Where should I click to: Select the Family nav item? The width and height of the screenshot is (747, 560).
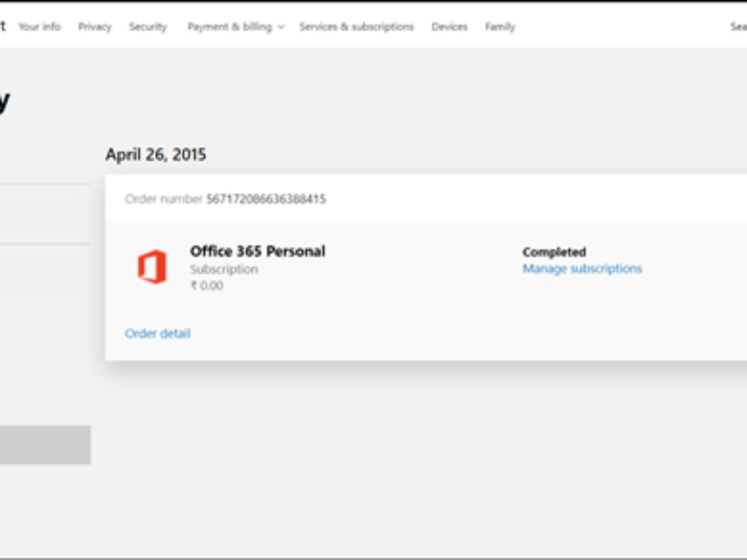[500, 27]
